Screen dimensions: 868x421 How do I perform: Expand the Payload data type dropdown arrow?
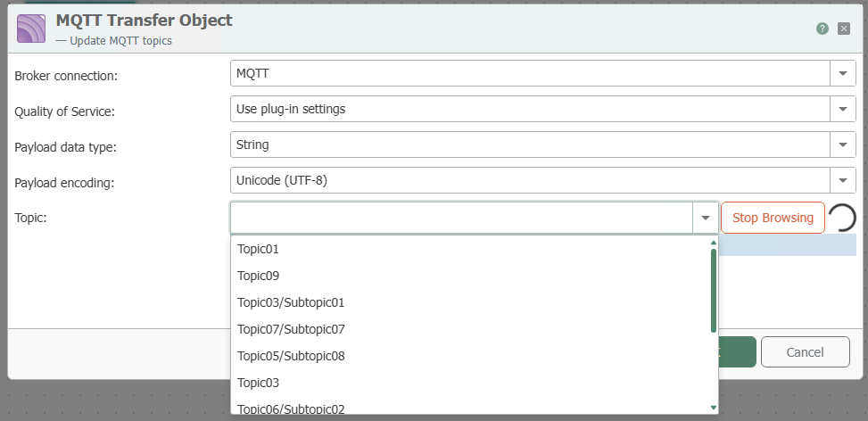pos(843,145)
